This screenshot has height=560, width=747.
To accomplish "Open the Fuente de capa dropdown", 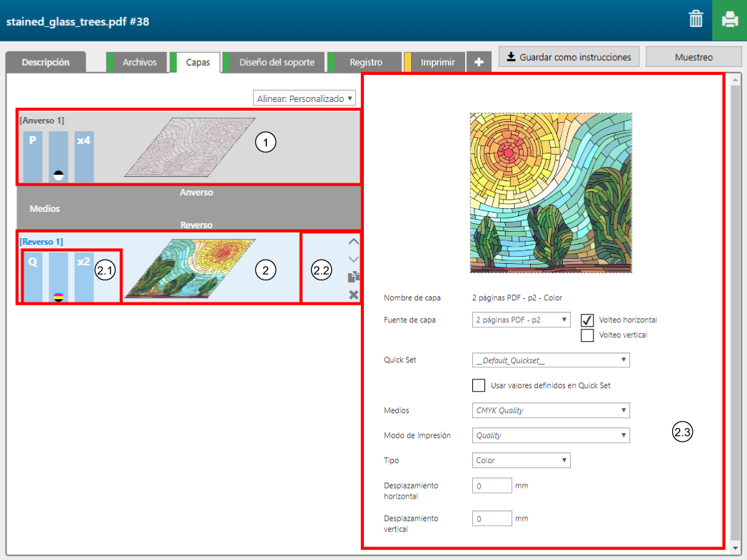I will (x=521, y=320).
